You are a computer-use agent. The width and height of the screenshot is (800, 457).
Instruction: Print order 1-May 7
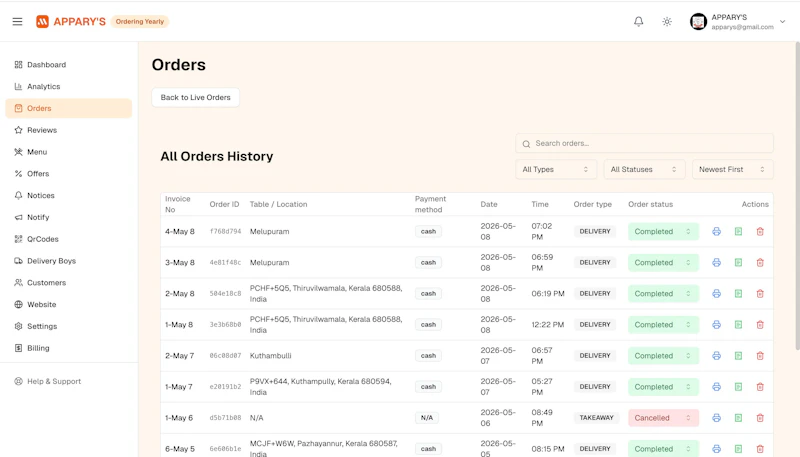pyautogui.click(x=716, y=387)
